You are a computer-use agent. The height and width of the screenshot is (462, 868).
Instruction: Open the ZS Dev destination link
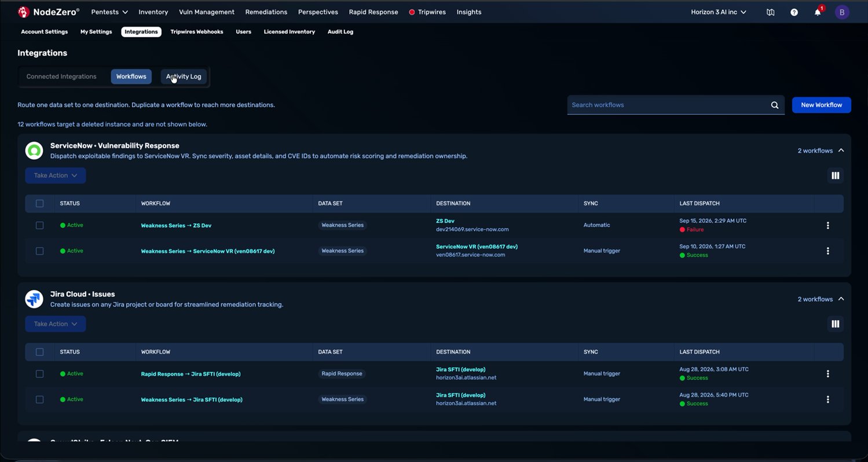(445, 221)
